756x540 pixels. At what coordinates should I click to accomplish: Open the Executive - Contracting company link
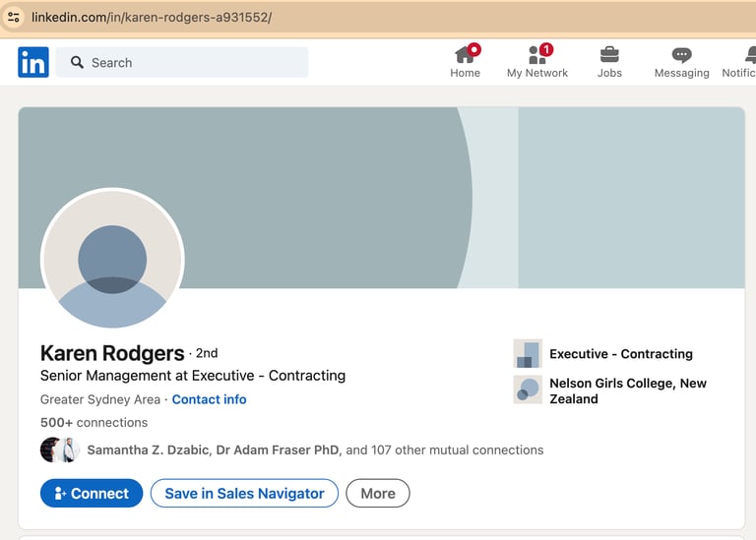621,354
